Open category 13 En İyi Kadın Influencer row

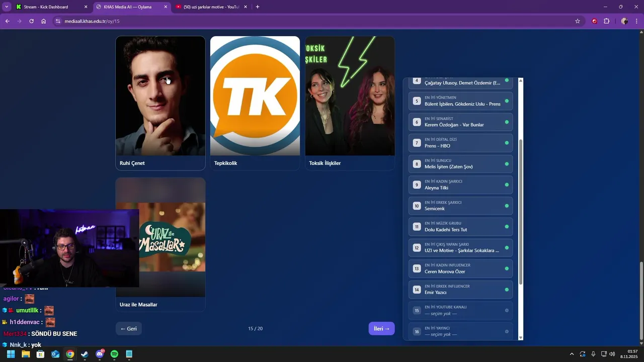[460, 268]
